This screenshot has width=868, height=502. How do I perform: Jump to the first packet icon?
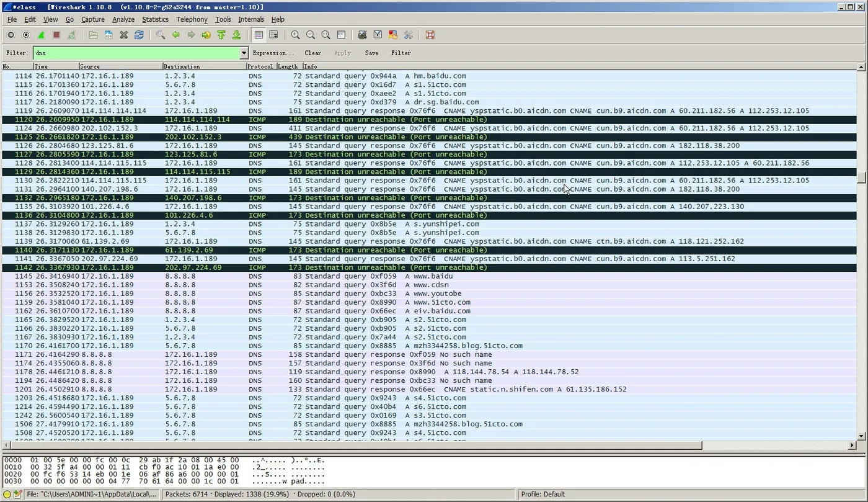tap(221, 35)
